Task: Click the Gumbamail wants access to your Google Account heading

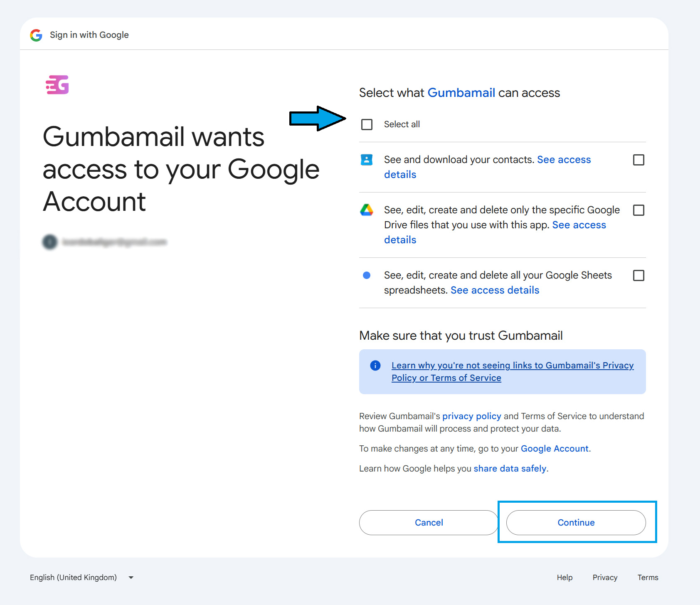Action: click(181, 169)
